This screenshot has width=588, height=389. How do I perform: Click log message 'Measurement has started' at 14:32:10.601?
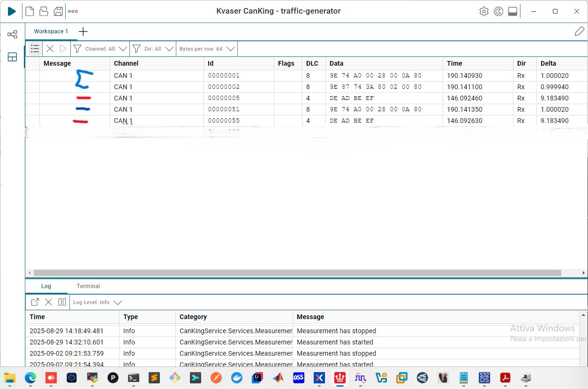tap(335, 342)
